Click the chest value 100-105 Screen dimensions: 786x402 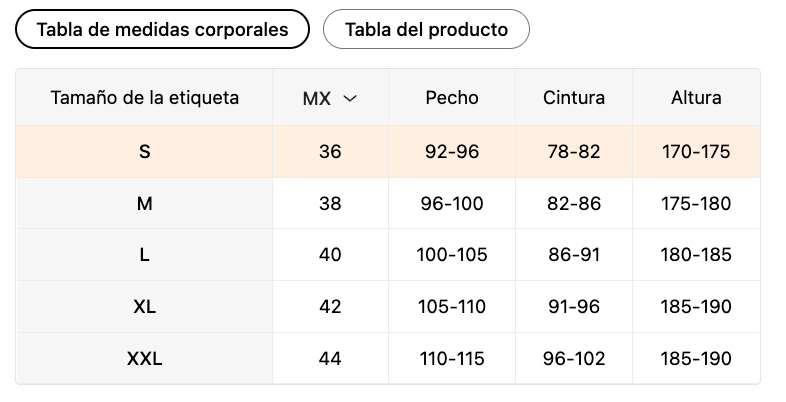452,255
